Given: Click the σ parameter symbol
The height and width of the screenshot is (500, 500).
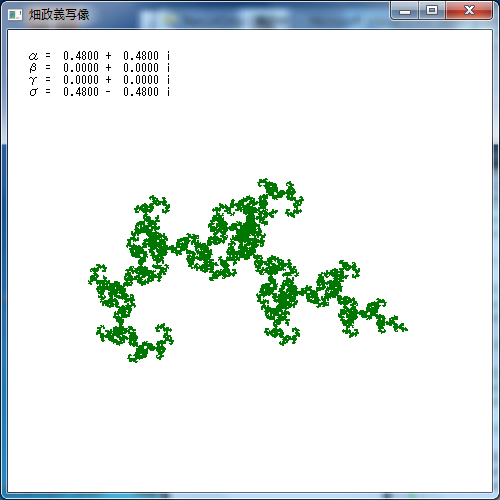Looking at the screenshot, I should (x=33, y=92).
